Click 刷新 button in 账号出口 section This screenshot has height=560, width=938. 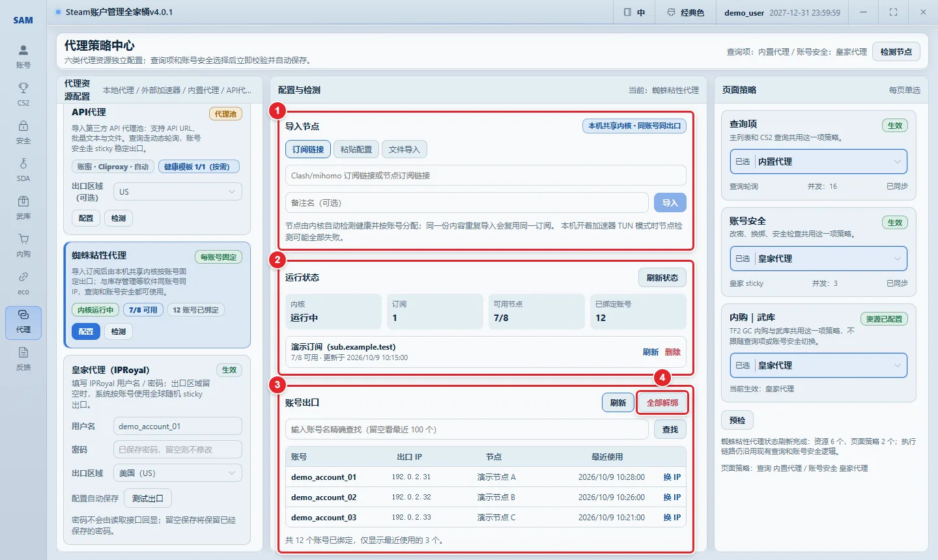[x=618, y=402]
